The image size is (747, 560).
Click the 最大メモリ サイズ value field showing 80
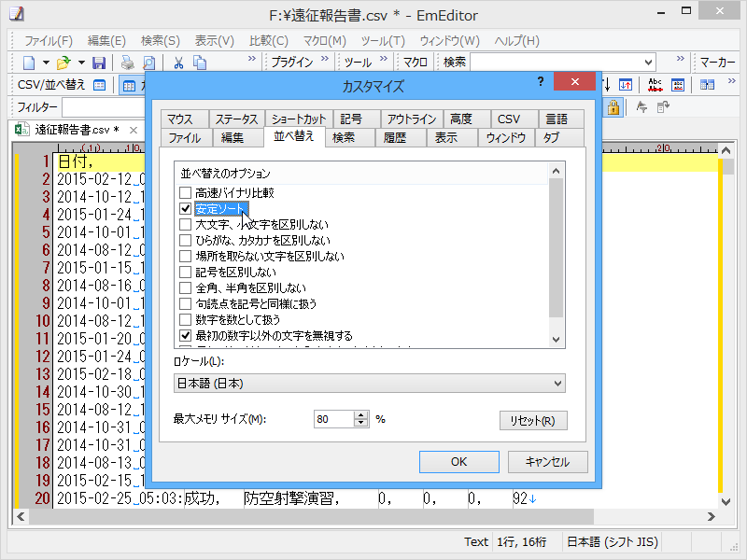click(x=334, y=419)
